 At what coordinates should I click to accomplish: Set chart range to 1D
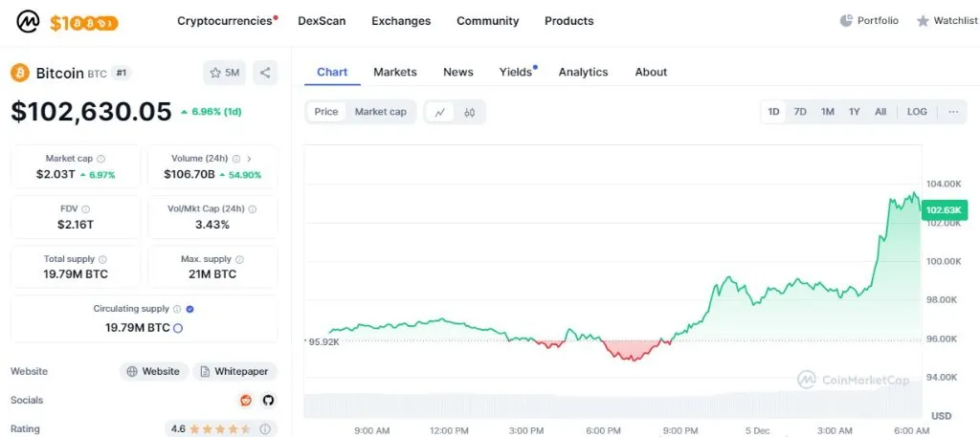[x=773, y=112]
